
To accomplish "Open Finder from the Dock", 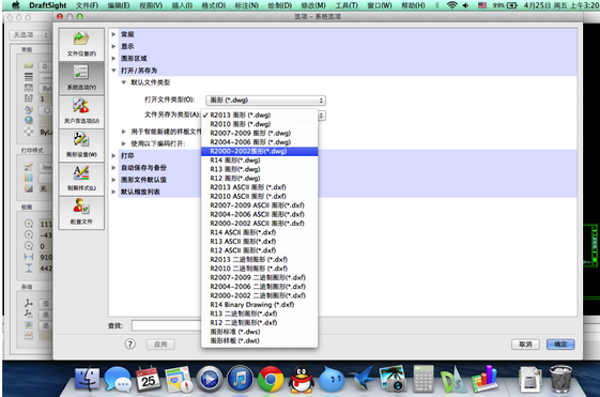I will 88,379.
